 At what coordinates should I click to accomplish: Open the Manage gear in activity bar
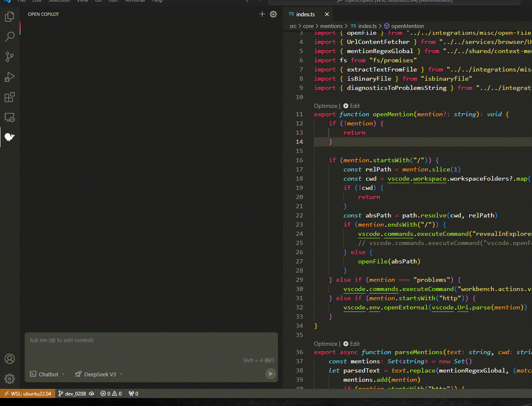[9, 379]
